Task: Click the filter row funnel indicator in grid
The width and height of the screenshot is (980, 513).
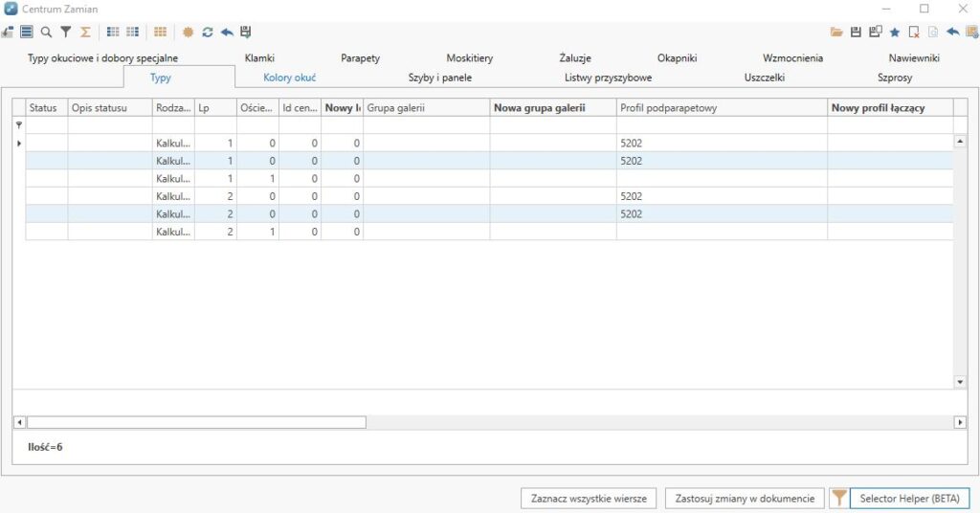Action: click(19, 125)
